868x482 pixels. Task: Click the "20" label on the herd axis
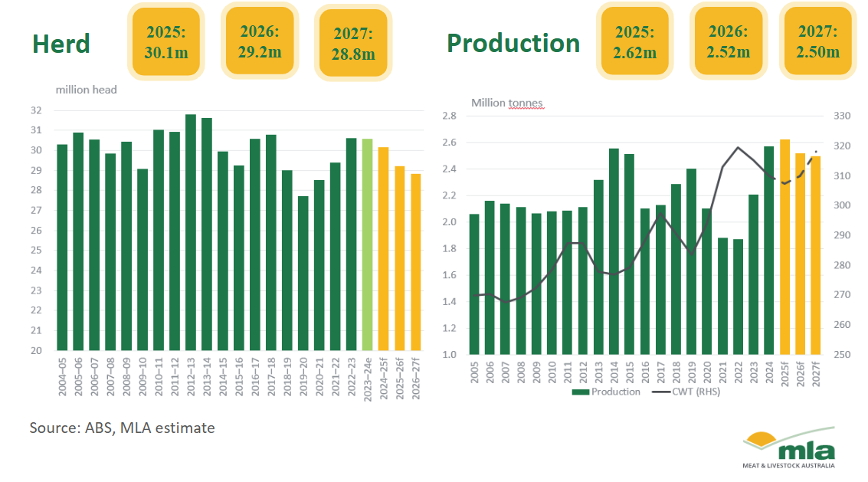(36, 350)
